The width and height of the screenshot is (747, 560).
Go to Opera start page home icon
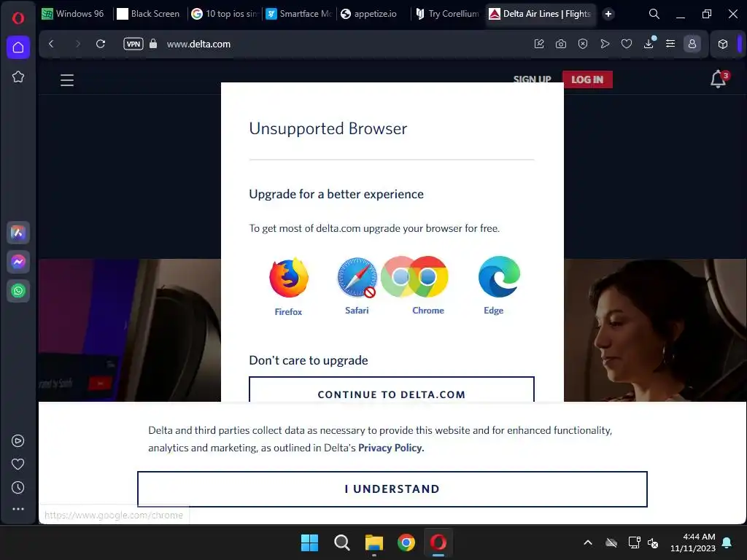(18, 47)
